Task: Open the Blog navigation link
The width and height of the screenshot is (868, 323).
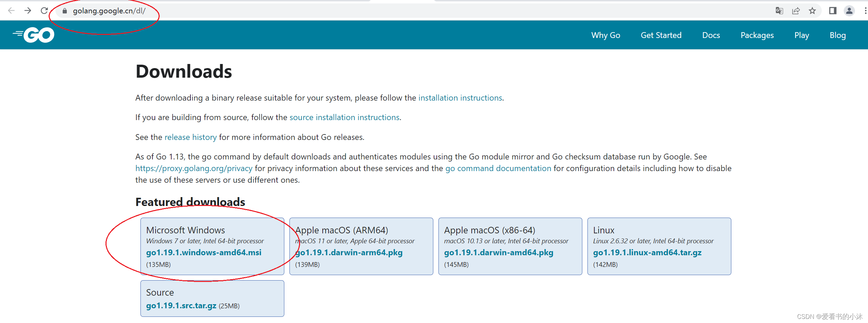Action: (x=838, y=35)
